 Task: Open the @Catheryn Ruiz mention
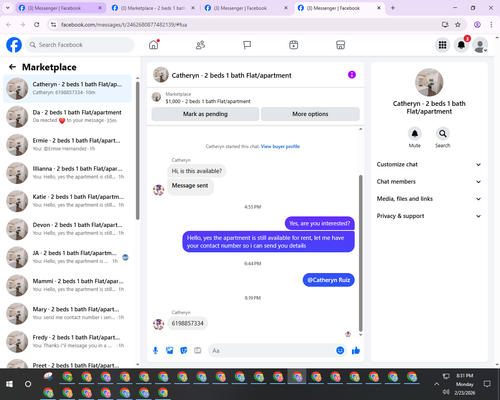(329, 280)
